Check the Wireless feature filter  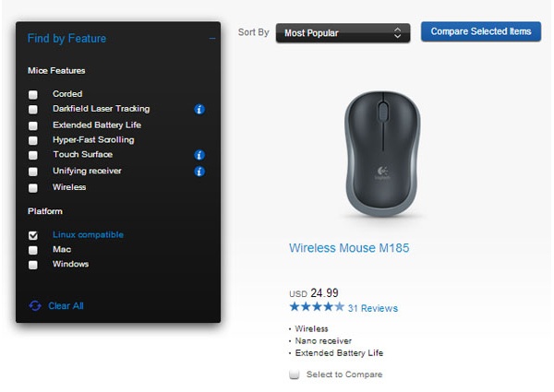pos(33,187)
